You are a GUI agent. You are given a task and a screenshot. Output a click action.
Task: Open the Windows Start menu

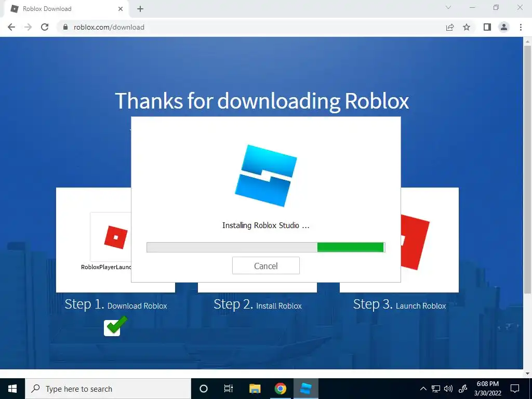click(12, 389)
